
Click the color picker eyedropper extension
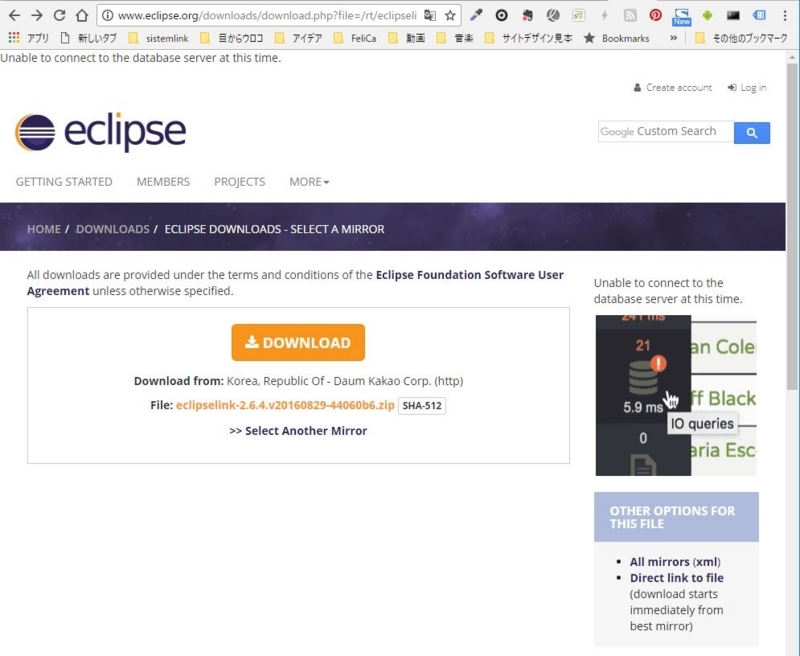pos(476,16)
